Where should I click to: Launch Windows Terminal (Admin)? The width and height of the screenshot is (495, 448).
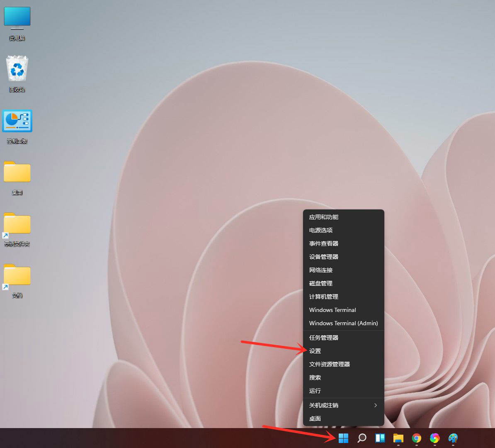(x=343, y=323)
